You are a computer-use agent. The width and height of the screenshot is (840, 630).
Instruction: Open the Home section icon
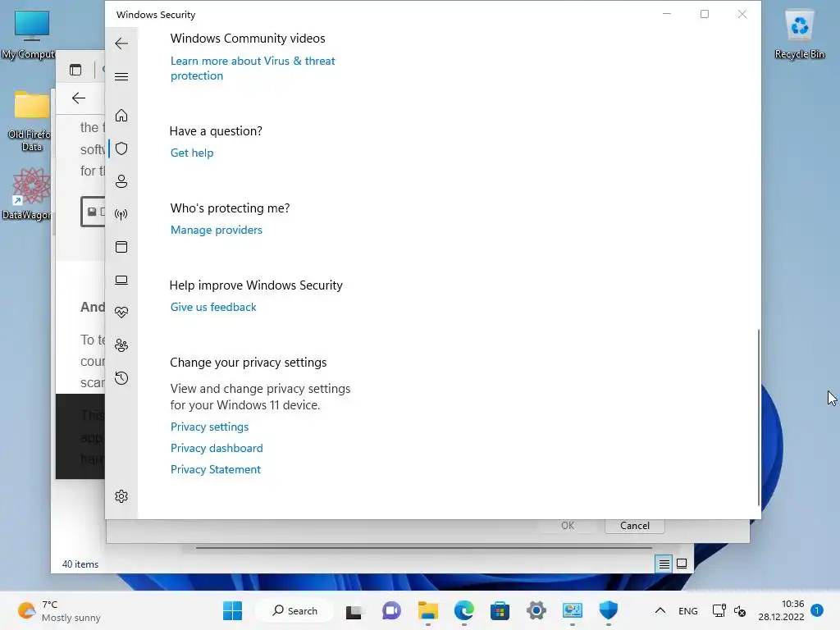click(121, 115)
